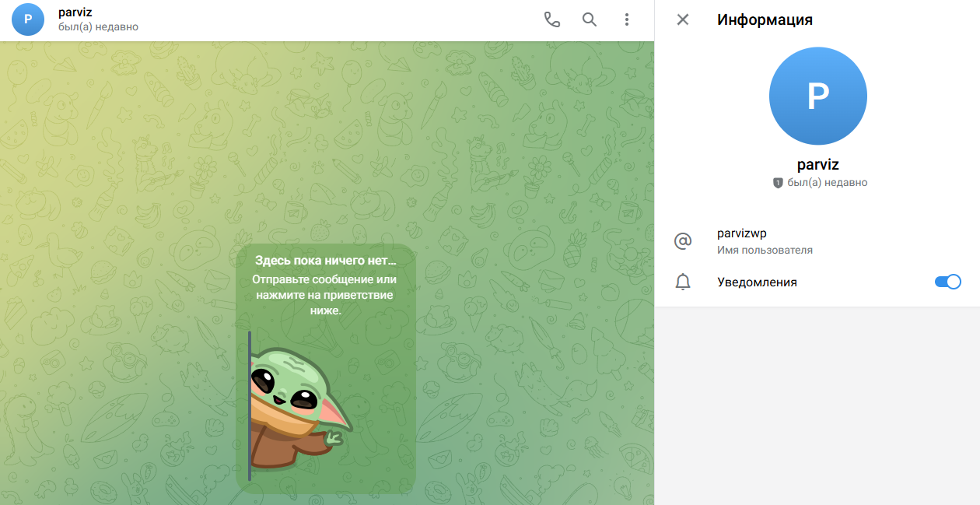The image size is (980, 505).
Task: Toggle the Уведомления switch off
Action: [948, 282]
